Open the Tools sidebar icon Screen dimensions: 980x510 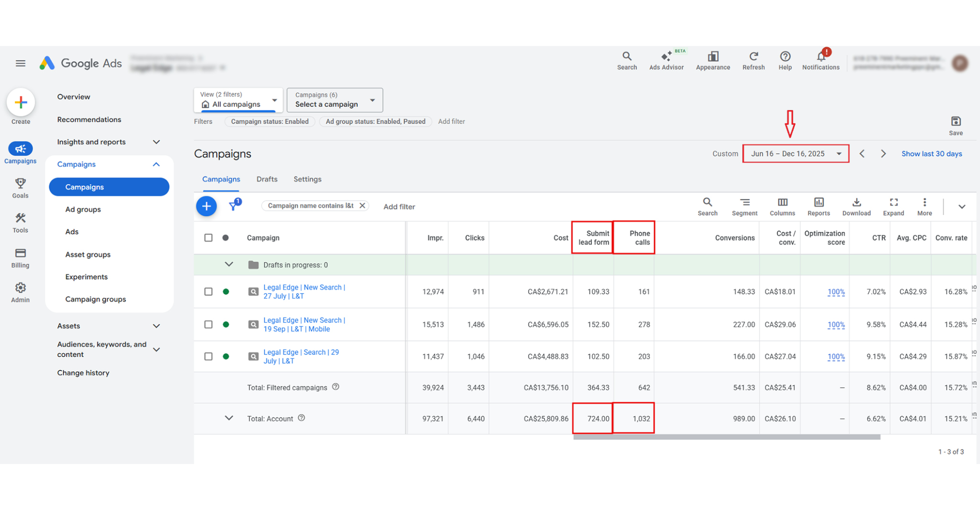click(x=20, y=223)
